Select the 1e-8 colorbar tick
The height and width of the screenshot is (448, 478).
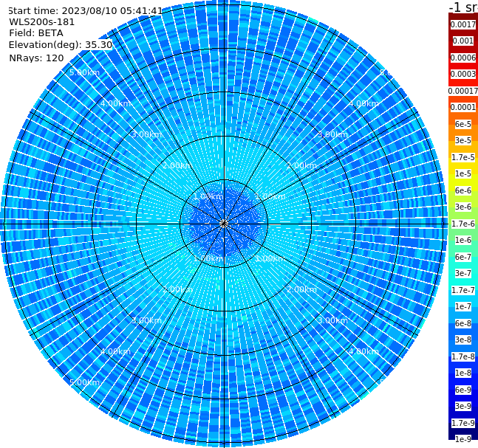(x=463, y=373)
